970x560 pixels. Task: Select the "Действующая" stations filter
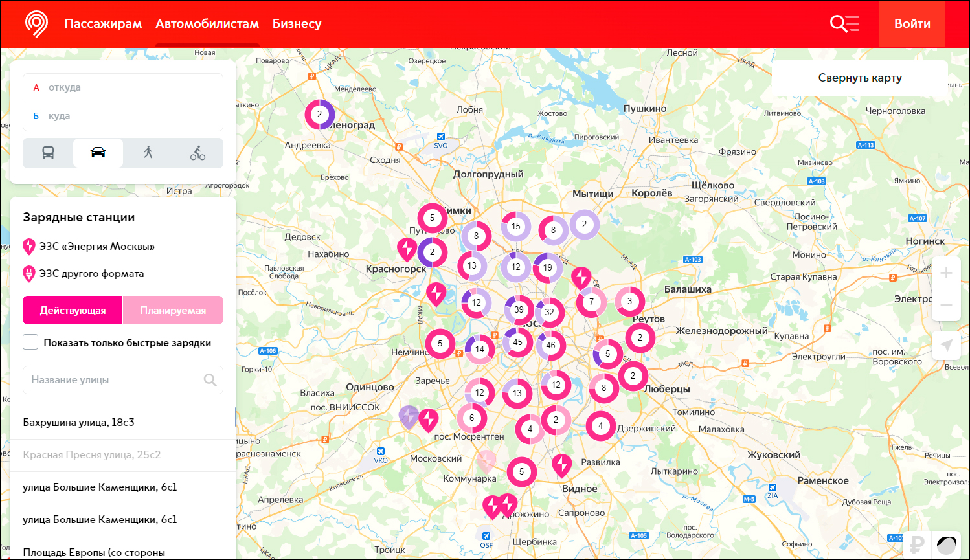tap(73, 309)
